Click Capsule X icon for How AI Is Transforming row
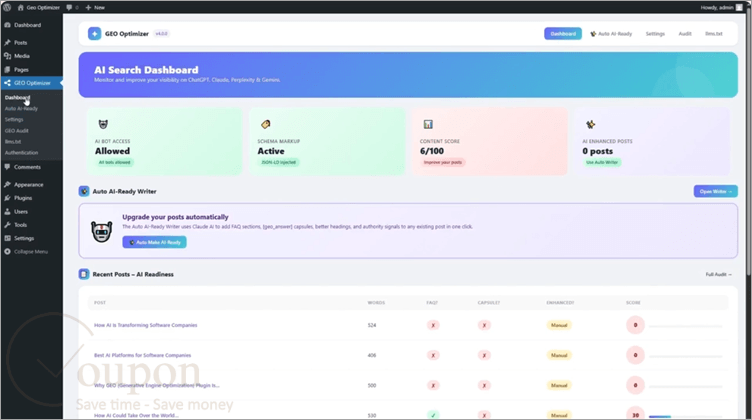The image size is (752, 420). point(484,325)
